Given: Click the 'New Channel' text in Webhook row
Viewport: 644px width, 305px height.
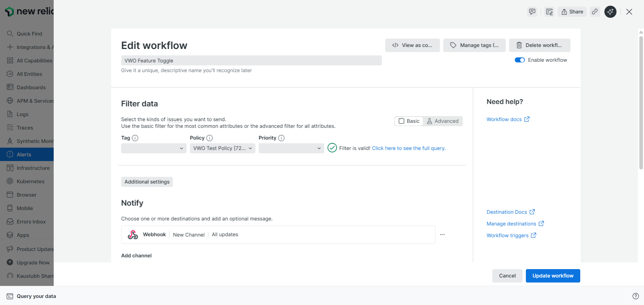Looking at the screenshot, I should pyautogui.click(x=189, y=235).
